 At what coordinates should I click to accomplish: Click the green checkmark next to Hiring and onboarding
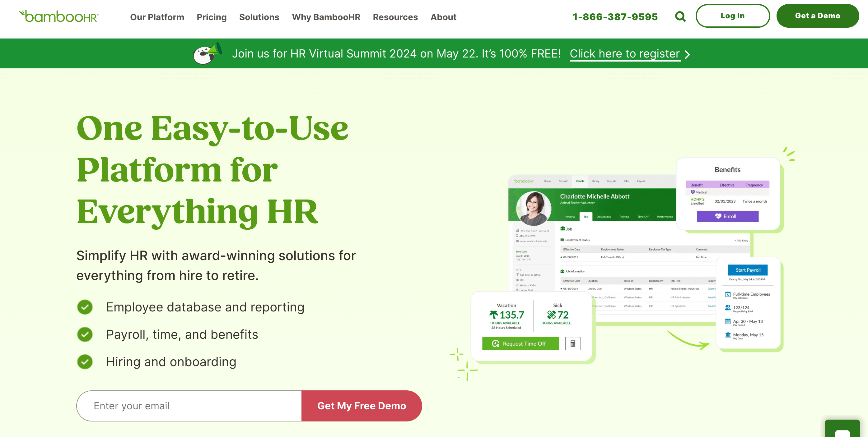(x=85, y=361)
